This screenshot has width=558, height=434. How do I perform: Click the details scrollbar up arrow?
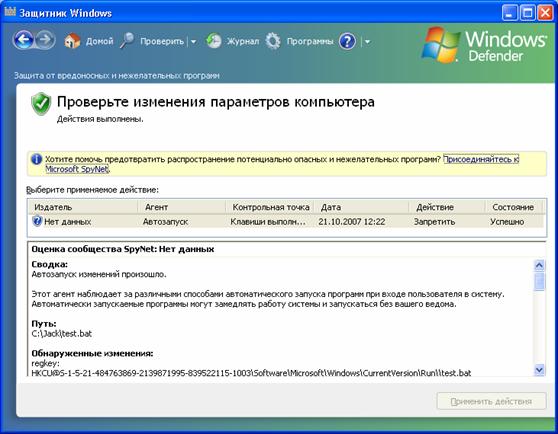(539, 265)
